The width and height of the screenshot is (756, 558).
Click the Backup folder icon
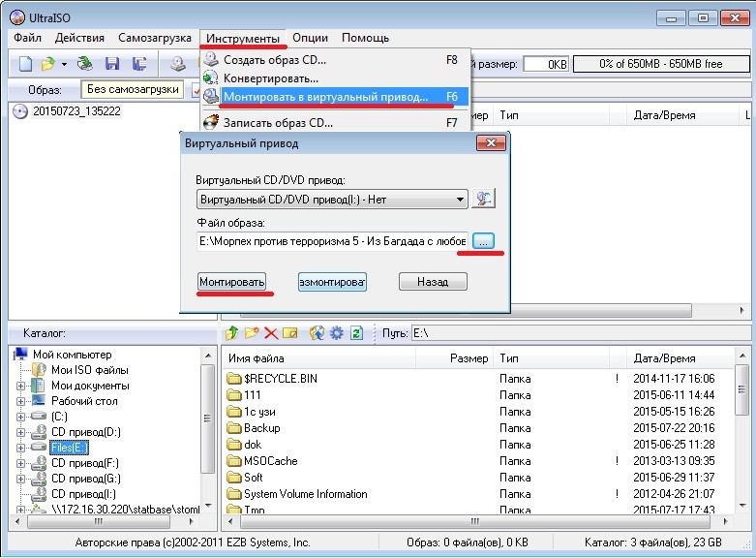coord(234,428)
